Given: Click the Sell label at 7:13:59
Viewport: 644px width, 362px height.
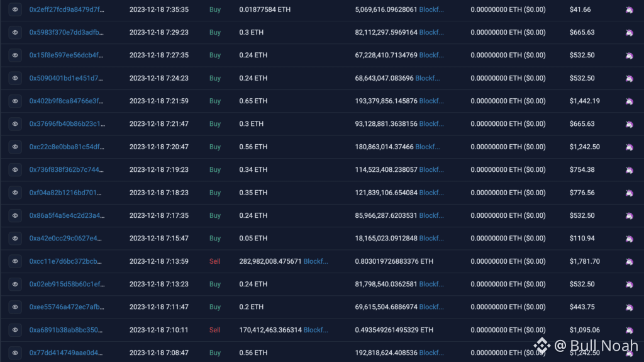Looking at the screenshot, I should pyautogui.click(x=215, y=261).
